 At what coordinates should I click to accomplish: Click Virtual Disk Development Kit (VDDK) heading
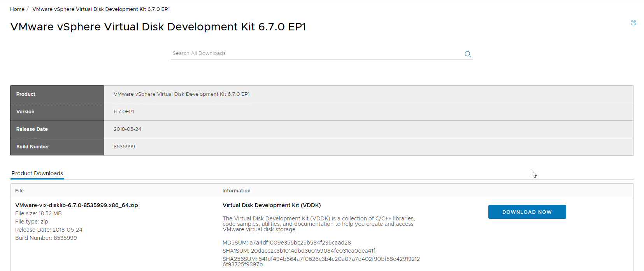272,205
